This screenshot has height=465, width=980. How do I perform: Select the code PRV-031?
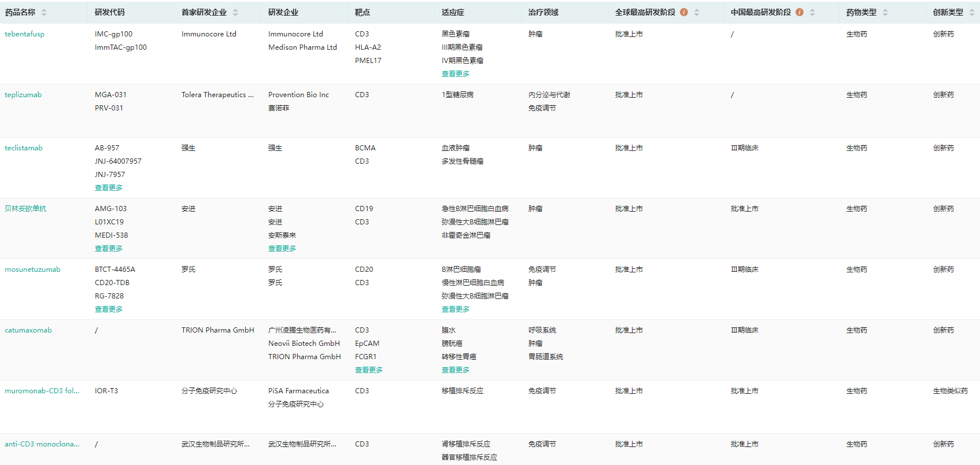(109, 108)
